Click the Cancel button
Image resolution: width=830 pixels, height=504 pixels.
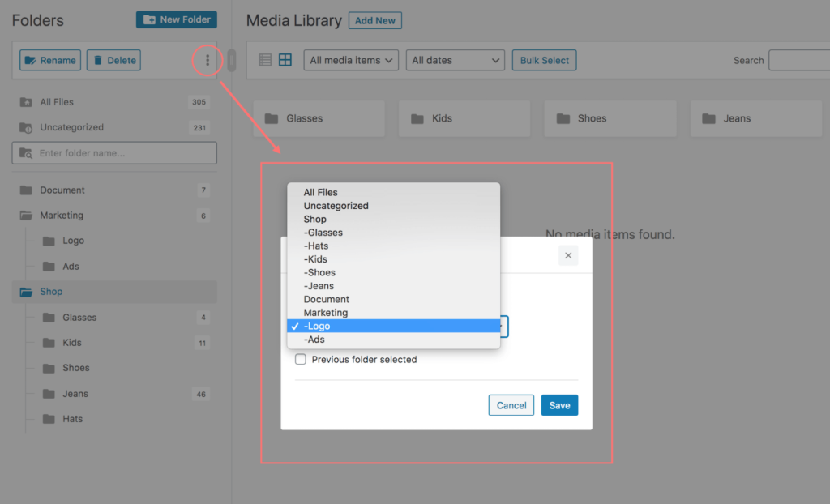[511, 405]
